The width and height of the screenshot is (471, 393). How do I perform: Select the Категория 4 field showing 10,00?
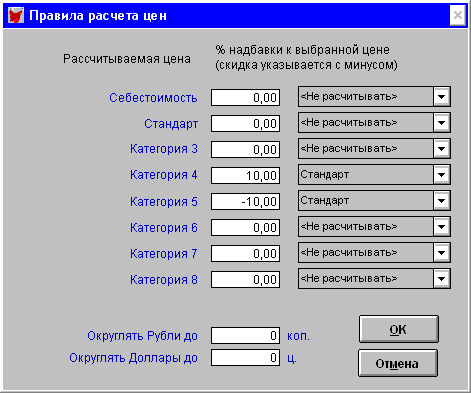click(245, 175)
